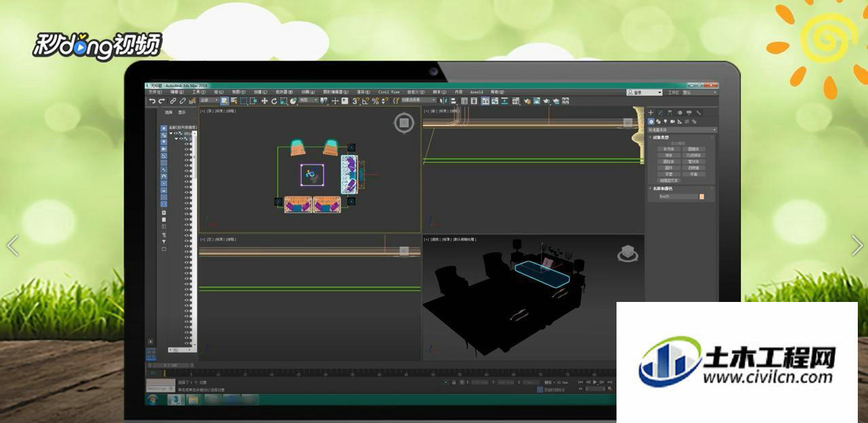Switch to Cameras in the Create panel
The width and height of the screenshot is (868, 423).
(672, 121)
